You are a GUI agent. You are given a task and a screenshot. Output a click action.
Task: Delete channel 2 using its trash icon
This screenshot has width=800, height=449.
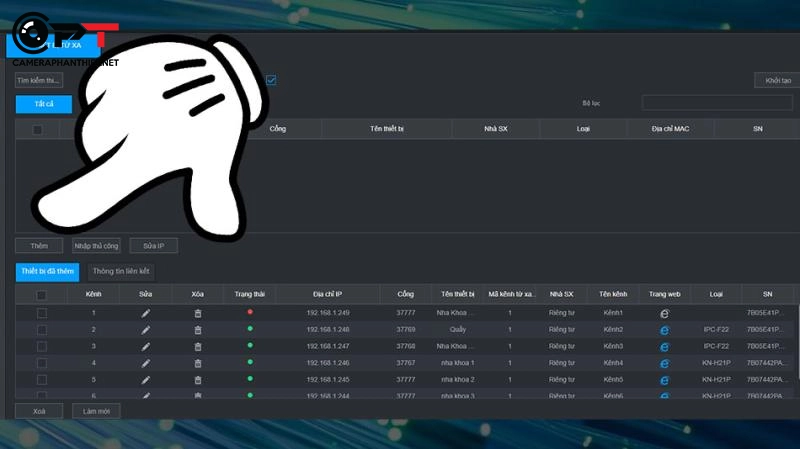point(198,330)
